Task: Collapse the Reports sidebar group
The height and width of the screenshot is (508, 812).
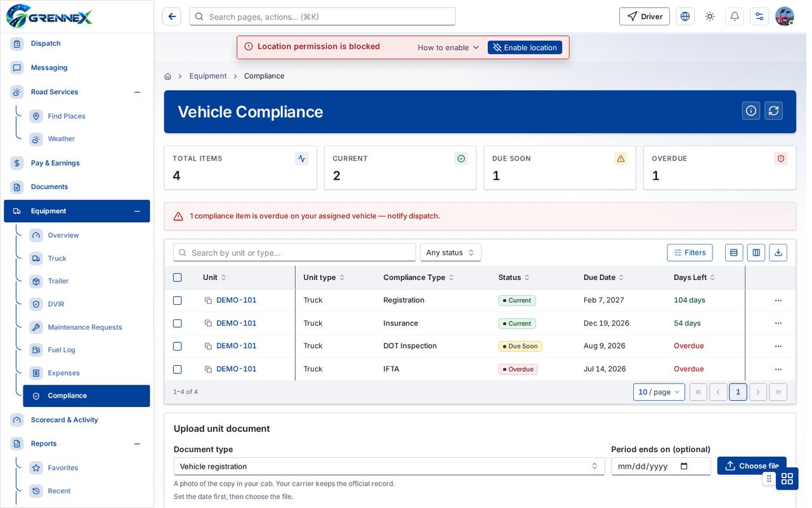Action: tap(137, 444)
